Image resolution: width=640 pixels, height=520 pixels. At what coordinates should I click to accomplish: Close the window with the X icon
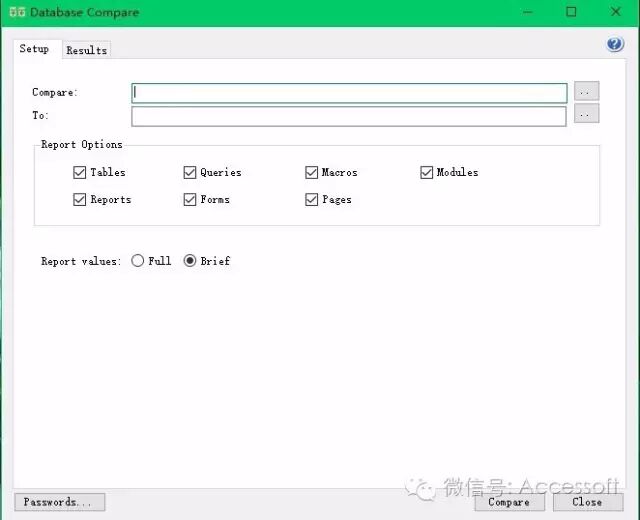pyautogui.click(x=616, y=12)
